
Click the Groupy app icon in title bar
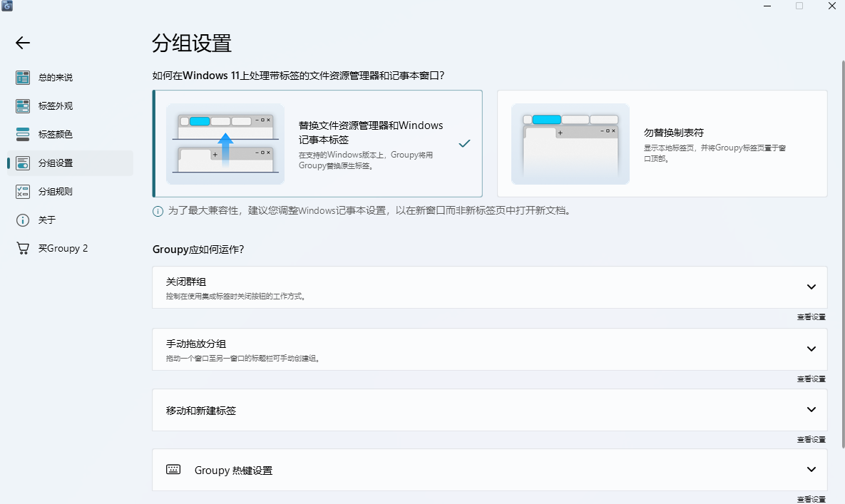click(7, 6)
